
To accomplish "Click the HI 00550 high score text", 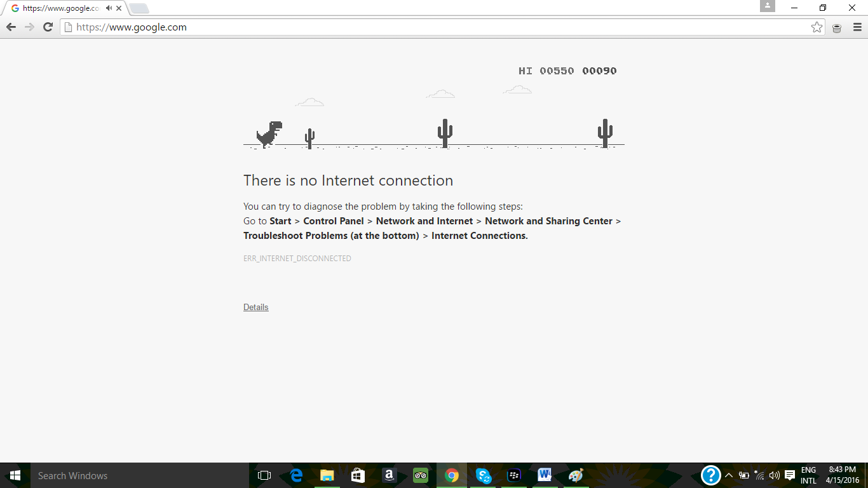I will pos(546,71).
